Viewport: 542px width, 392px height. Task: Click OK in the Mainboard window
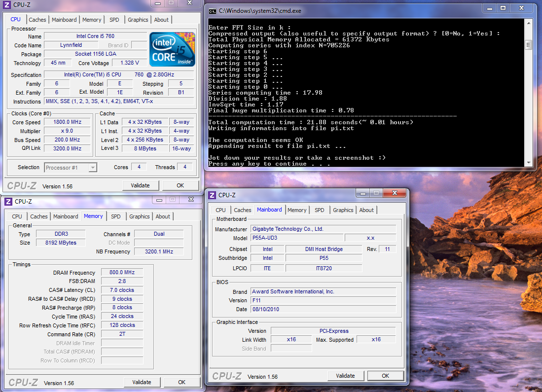tap(385, 376)
